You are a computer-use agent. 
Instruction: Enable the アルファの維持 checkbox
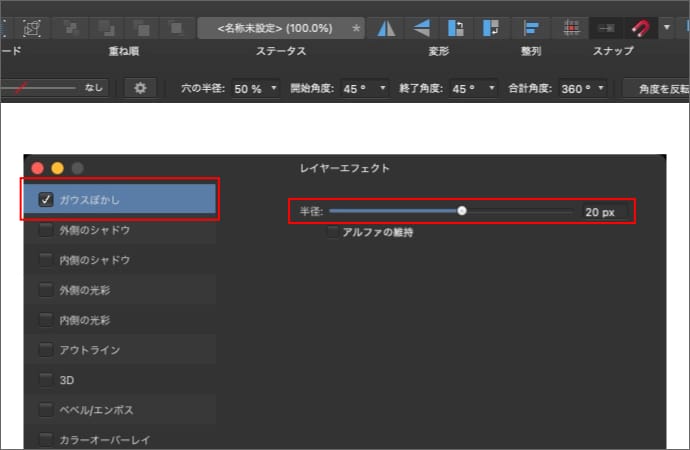[333, 233]
